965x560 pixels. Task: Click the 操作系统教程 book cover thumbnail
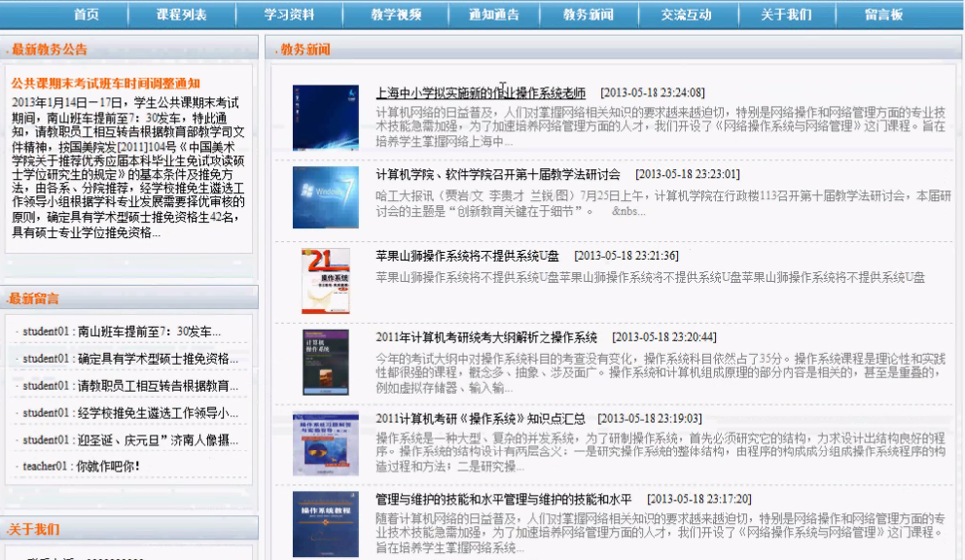(326, 524)
